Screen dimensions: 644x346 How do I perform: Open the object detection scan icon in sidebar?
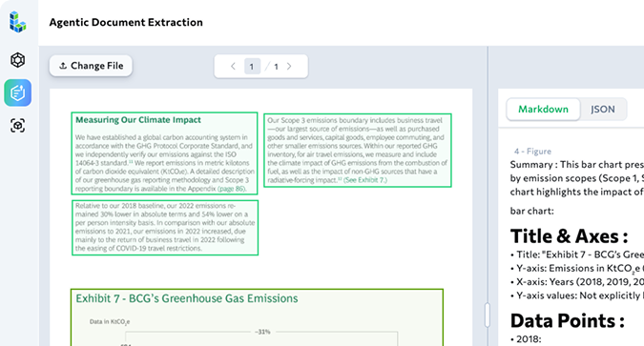pos(18,126)
